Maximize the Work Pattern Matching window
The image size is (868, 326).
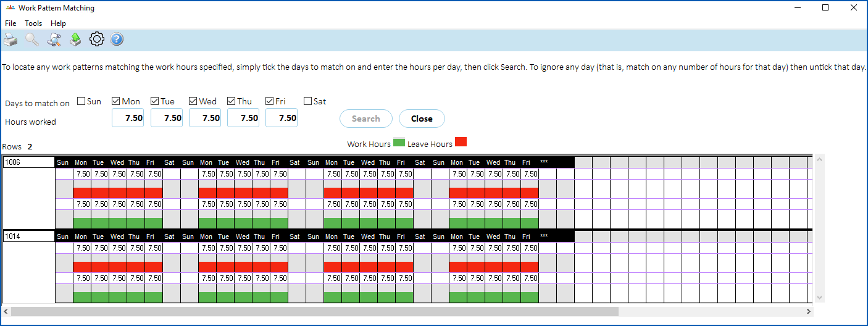(825, 8)
